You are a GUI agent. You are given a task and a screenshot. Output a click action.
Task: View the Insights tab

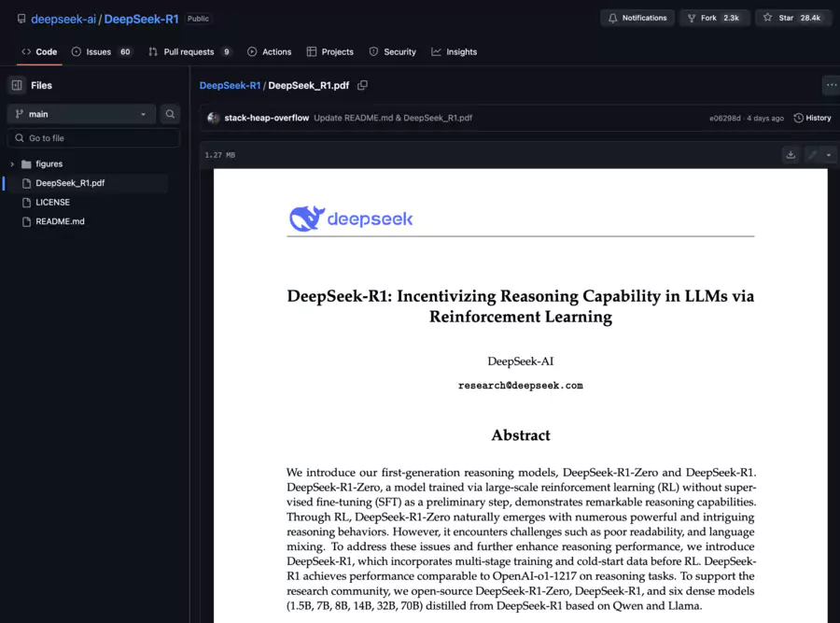[x=455, y=52]
